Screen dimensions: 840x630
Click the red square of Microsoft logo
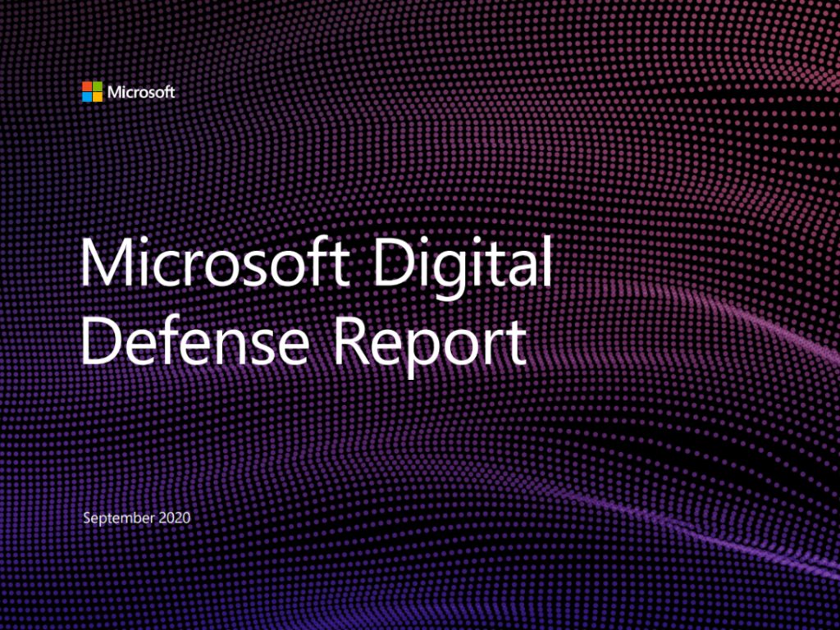(87, 87)
